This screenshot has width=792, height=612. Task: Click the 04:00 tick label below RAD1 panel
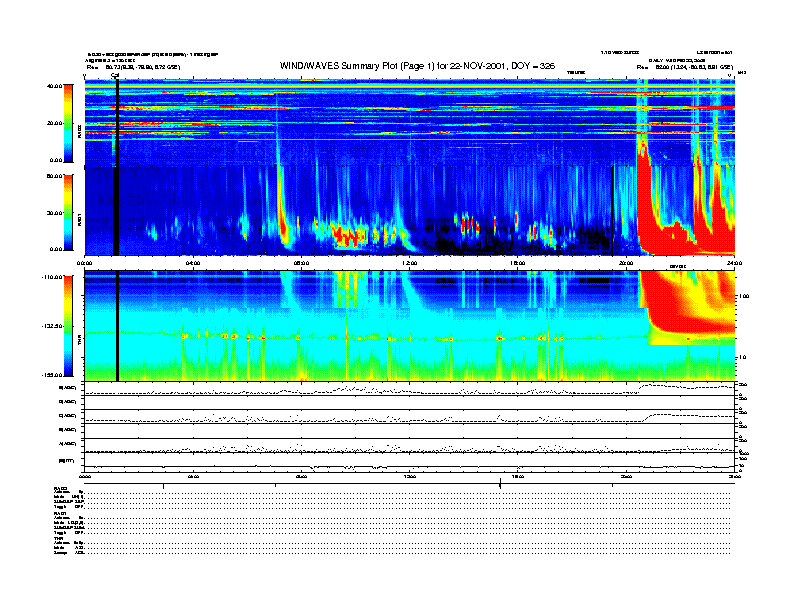(193, 263)
